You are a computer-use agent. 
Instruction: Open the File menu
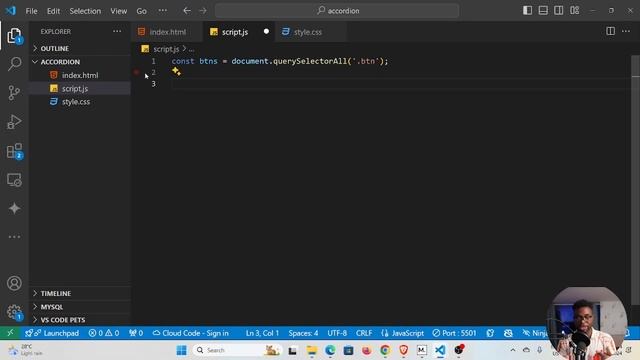point(31,11)
